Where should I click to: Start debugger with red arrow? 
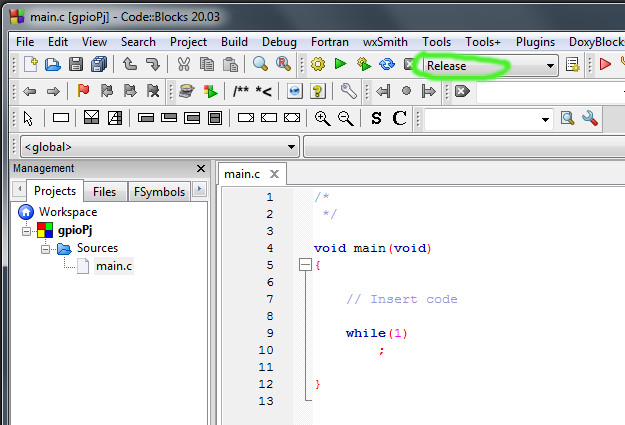(605, 64)
